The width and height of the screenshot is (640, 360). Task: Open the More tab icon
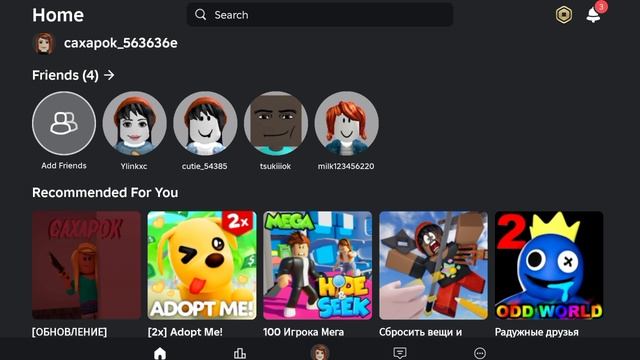click(480, 353)
